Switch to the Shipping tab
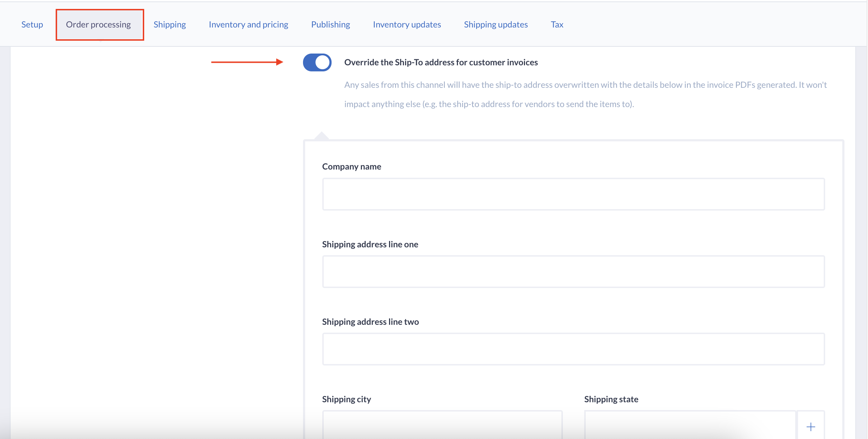 pos(170,24)
